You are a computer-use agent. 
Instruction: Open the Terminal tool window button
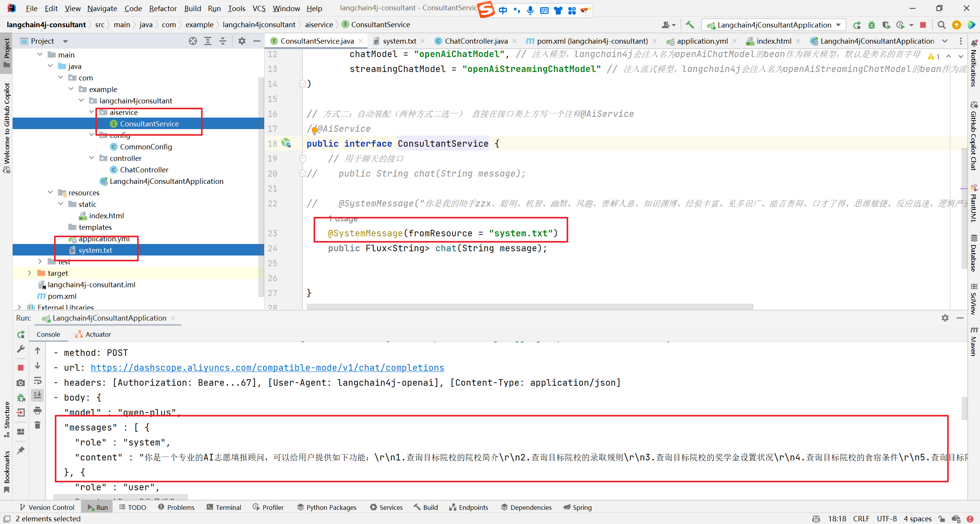tap(224, 507)
